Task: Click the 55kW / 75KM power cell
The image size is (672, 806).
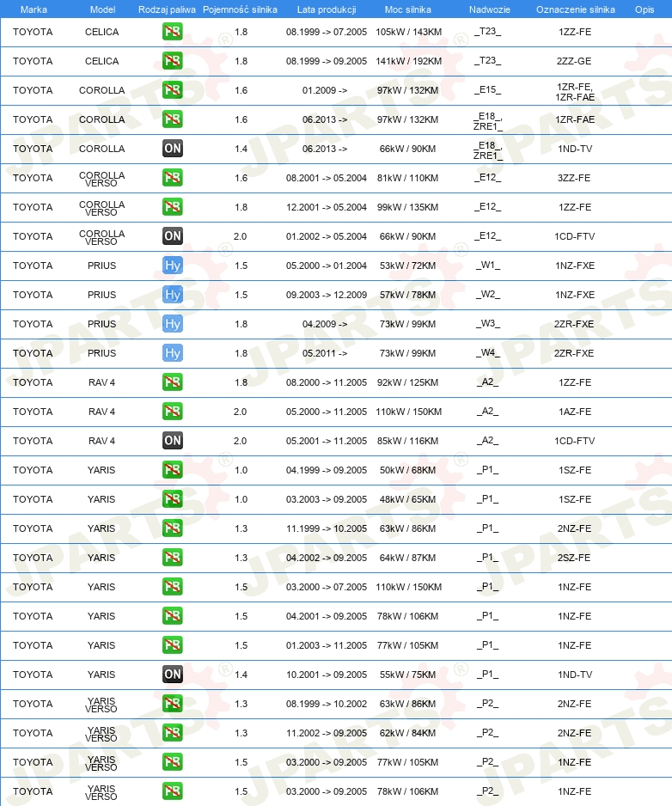Action: [407, 675]
